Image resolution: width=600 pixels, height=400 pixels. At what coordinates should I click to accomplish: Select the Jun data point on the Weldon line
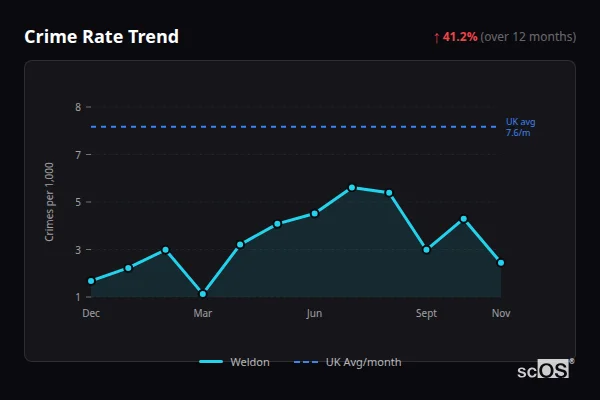(315, 214)
